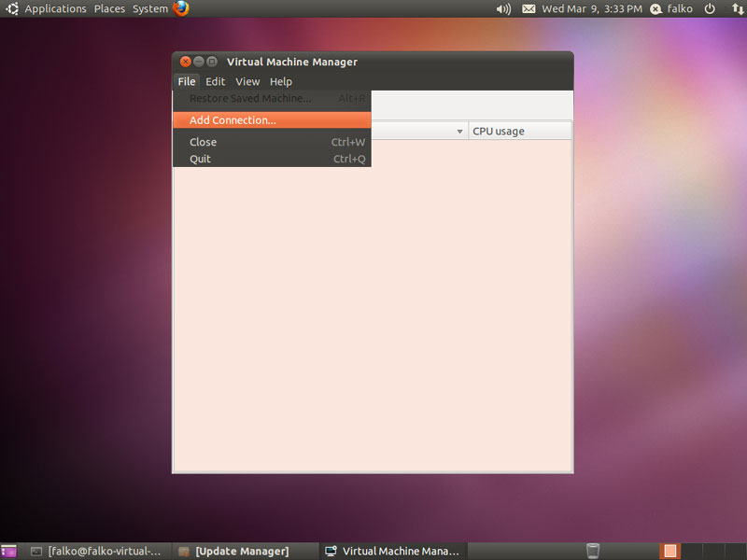Select Quit in the File menu

[x=272, y=159]
